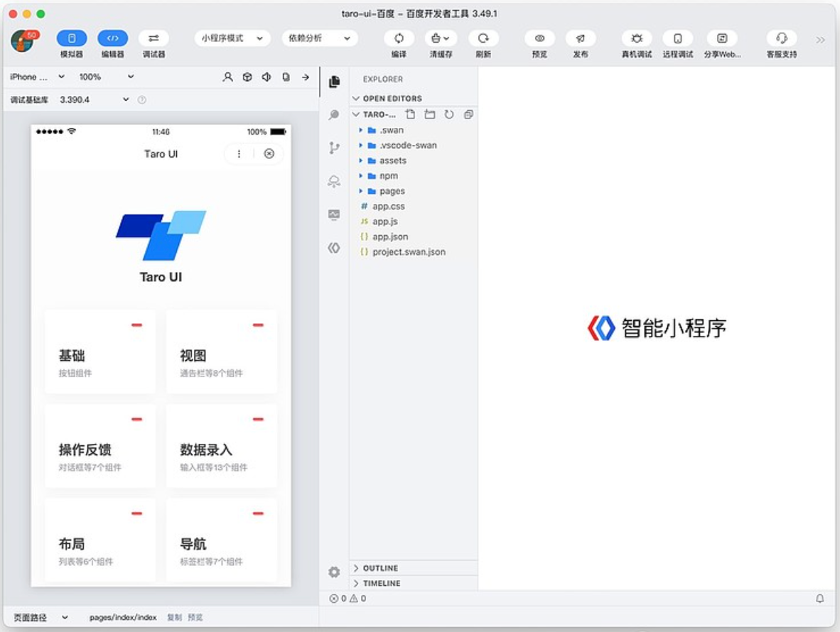Open the app.css file

[x=414, y=206]
